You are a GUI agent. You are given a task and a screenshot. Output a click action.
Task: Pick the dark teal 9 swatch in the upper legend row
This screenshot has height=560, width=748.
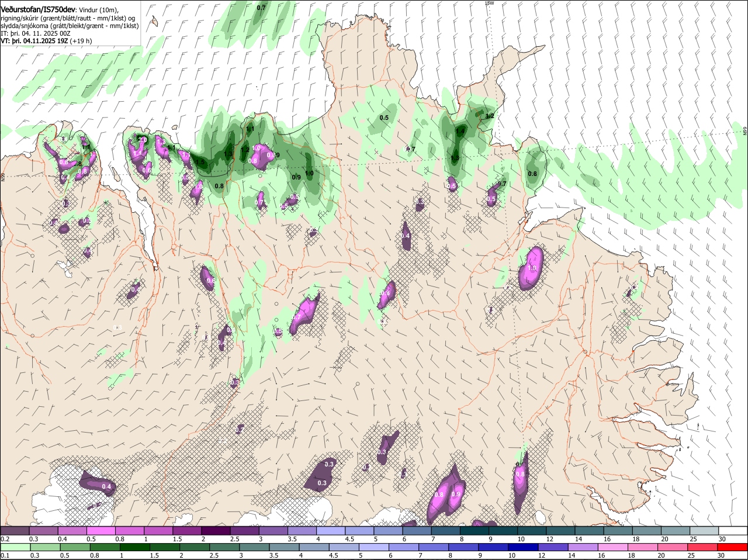pyautogui.click(x=503, y=530)
